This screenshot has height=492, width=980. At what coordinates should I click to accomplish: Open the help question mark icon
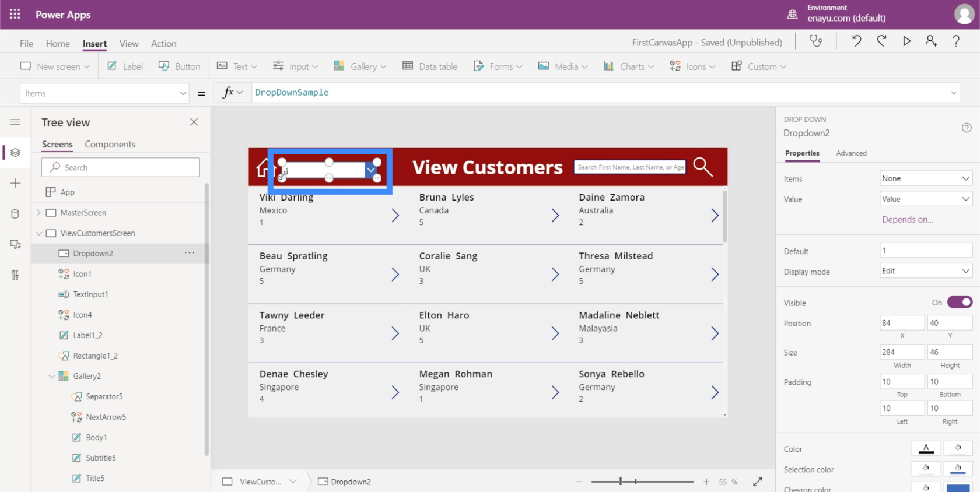coord(956,41)
